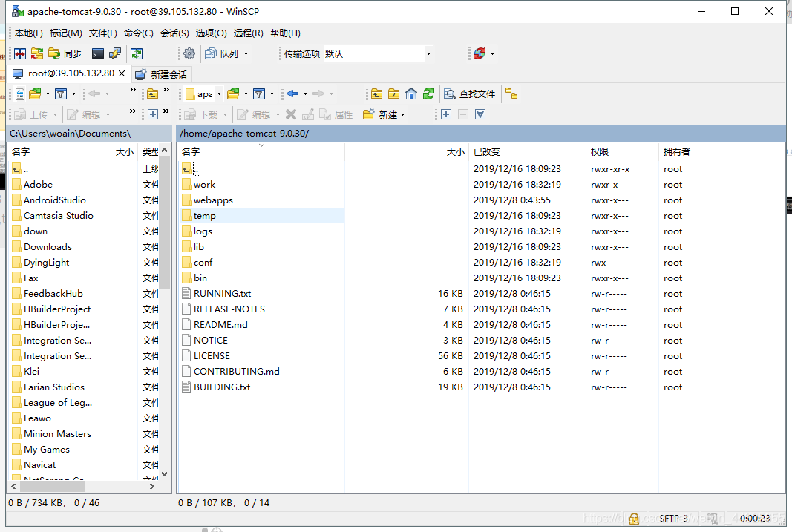Click remote select-all filter icon
Viewport: 792px width, 532px height.
[x=480, y=114]
